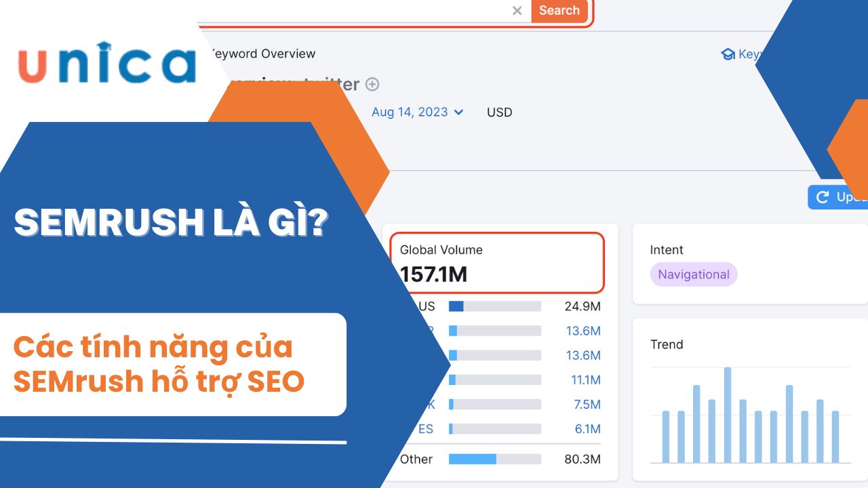Select the Trend card heading
This screenshot has height=488, width=868.
(x=667, y=344)
